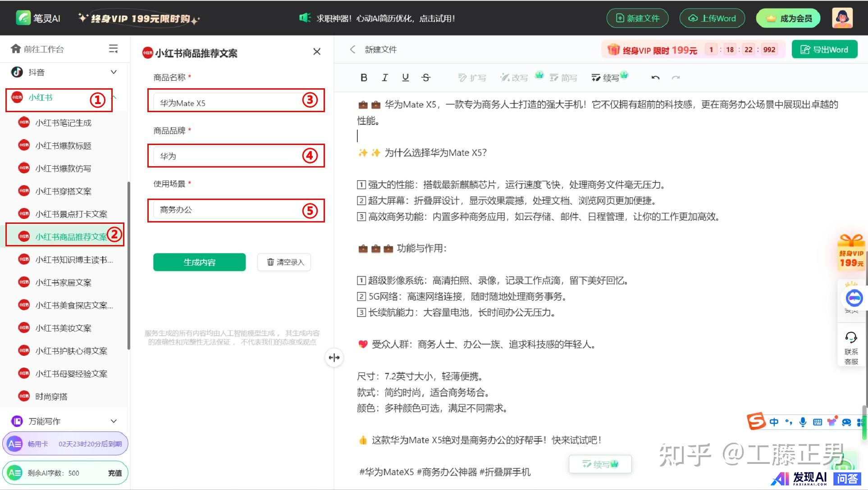Click the IME microphone voice input icon
Screen dimensions: 868x490
click(x=803, y=422)
